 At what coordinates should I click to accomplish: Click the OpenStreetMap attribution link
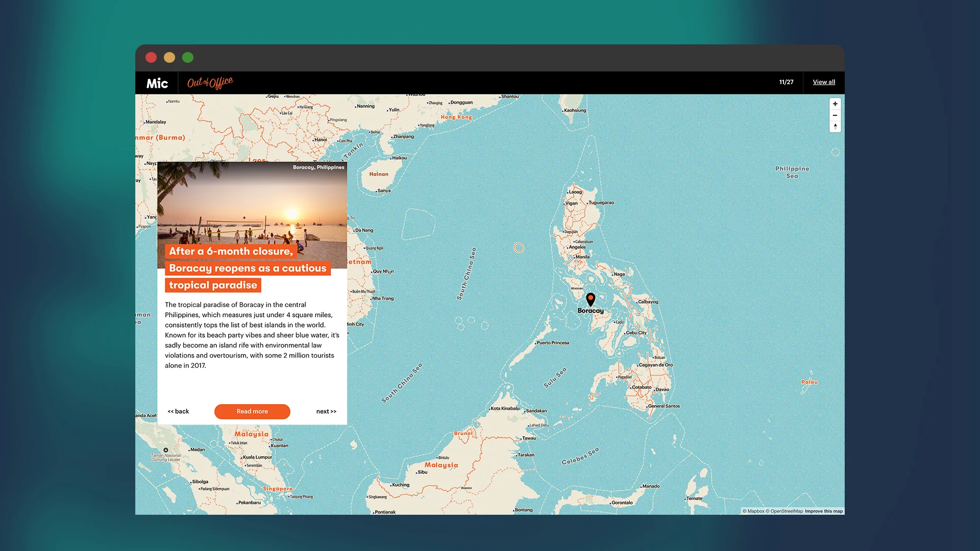click(x=784, y=511)
